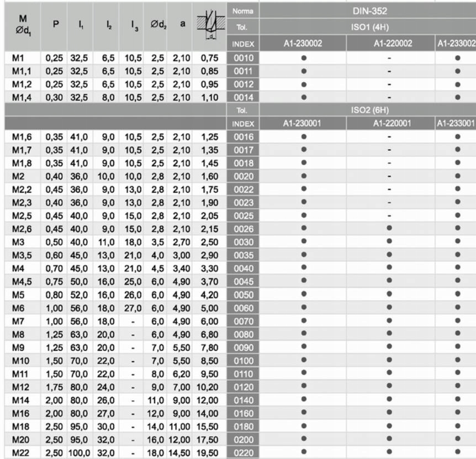This screenshot has width=476, height=459.
Task: Click index cell 0140
Action: (243, 400)
